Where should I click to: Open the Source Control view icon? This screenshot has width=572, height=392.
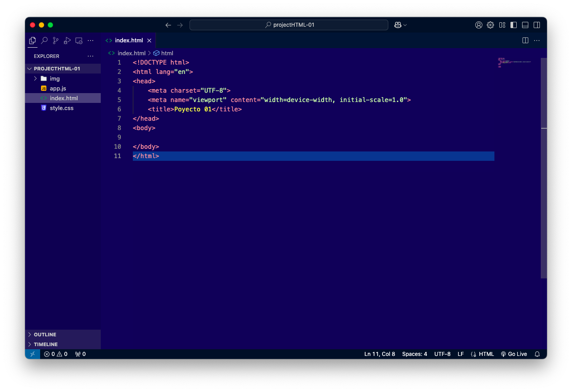pos(56,41)
